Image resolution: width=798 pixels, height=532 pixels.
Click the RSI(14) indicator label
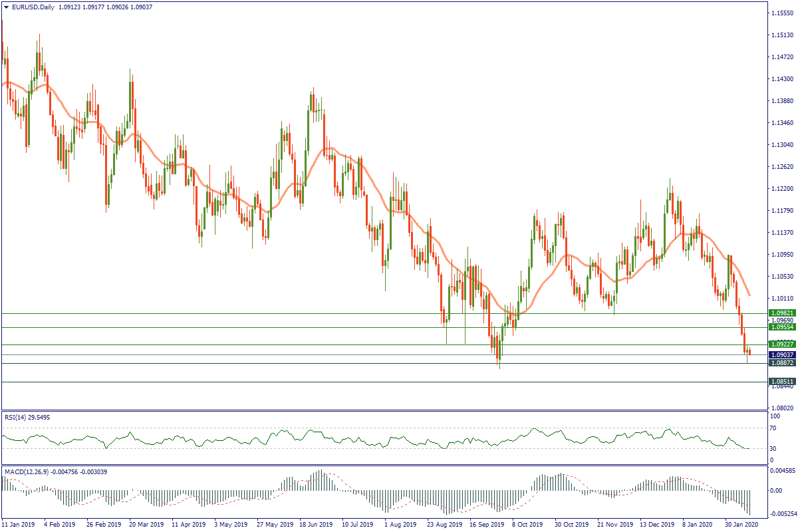click(19, 417)
